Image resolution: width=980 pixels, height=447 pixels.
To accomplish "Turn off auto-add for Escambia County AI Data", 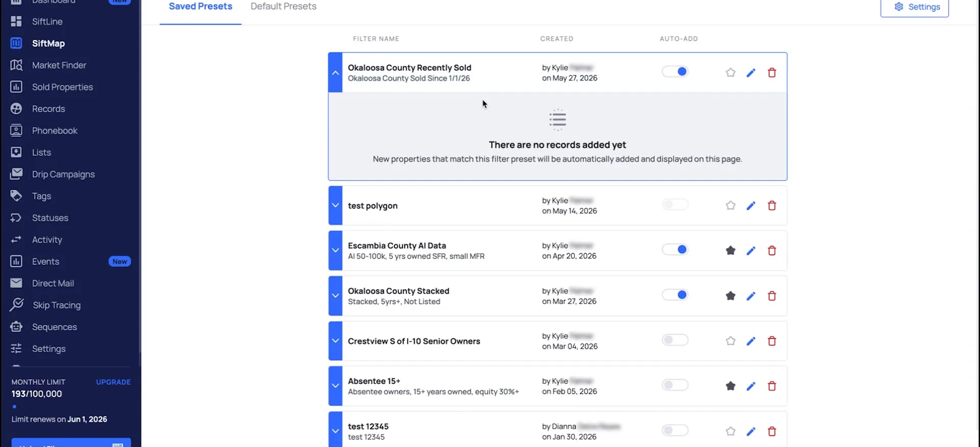I will [x=675, y=250].
